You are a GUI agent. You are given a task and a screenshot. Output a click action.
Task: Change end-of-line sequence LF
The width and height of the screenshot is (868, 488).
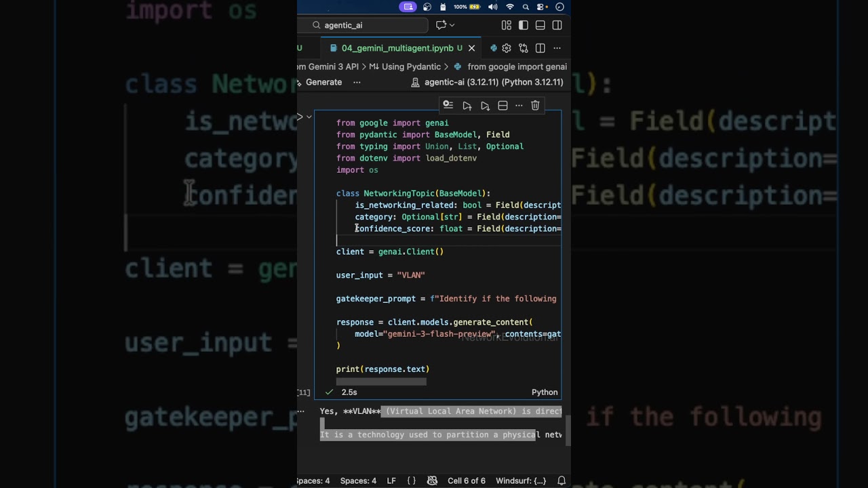(x=391, y=481)
